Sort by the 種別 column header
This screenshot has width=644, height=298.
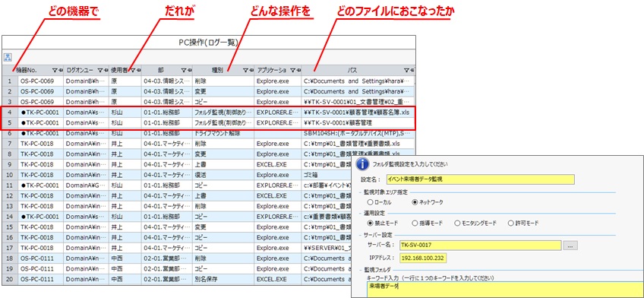[217, 70]
